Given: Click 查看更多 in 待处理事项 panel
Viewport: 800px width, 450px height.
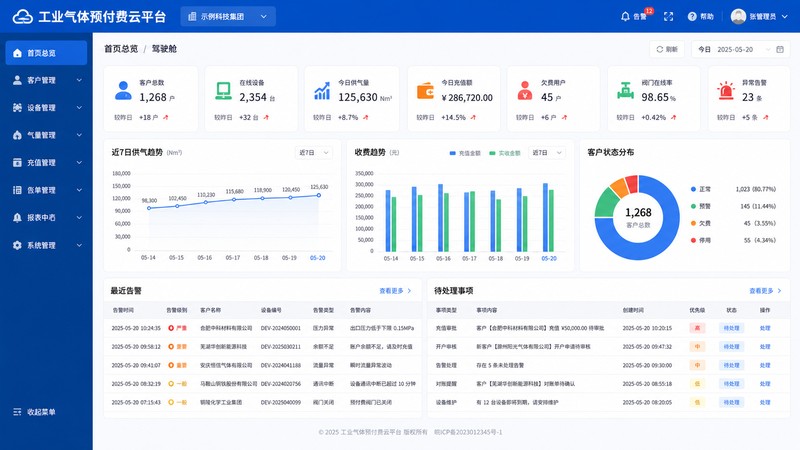Looking at the screenshot, I should 765,291.
